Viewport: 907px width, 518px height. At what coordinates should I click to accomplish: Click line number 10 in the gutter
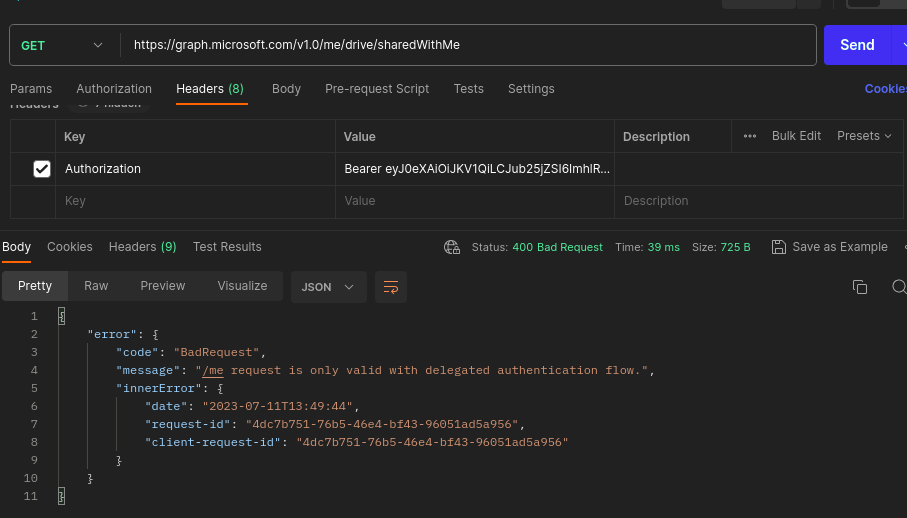[x=31, y=478]
